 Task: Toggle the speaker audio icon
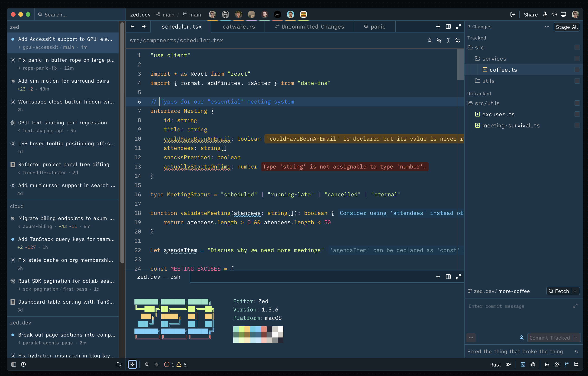tap(554, 14)
